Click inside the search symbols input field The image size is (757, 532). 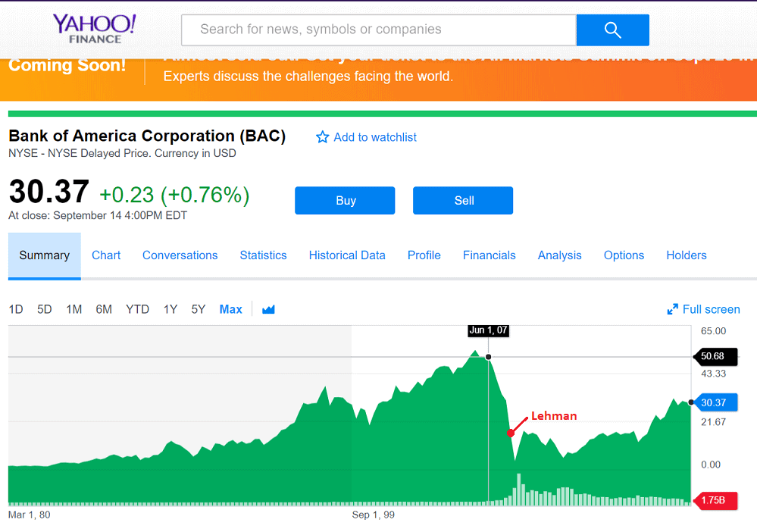pyautogui.click(x=379, y=30)
